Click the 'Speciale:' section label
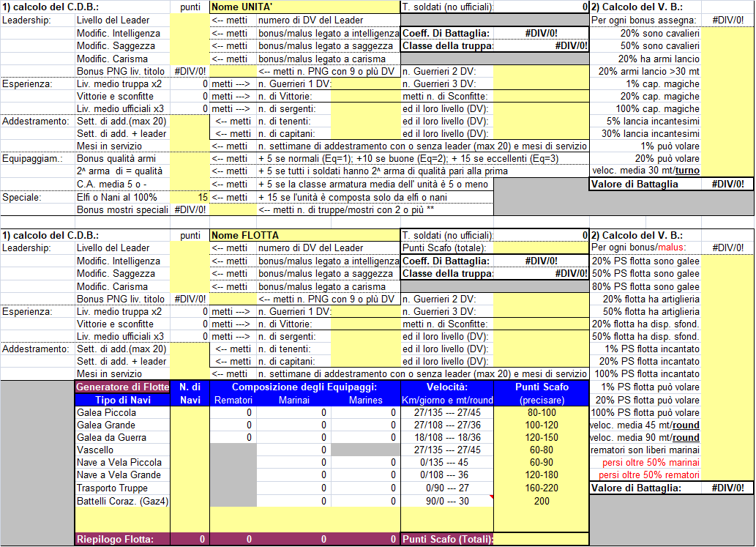 click(22, 197)
